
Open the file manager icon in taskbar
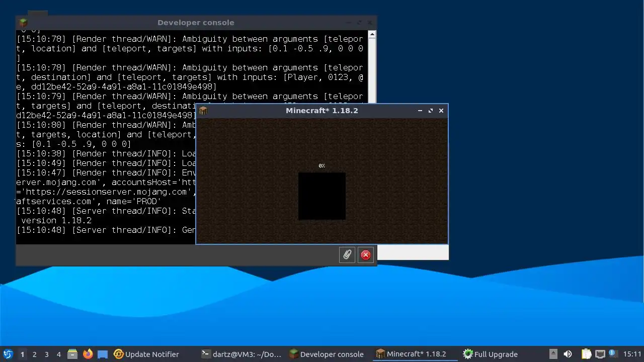pos(72,354)
